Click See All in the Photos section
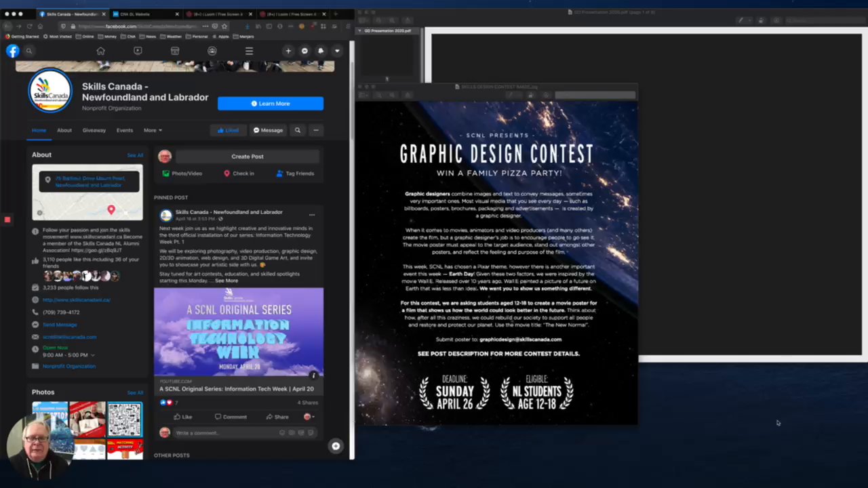Screen dimensions: 868x488 (135, 392)
